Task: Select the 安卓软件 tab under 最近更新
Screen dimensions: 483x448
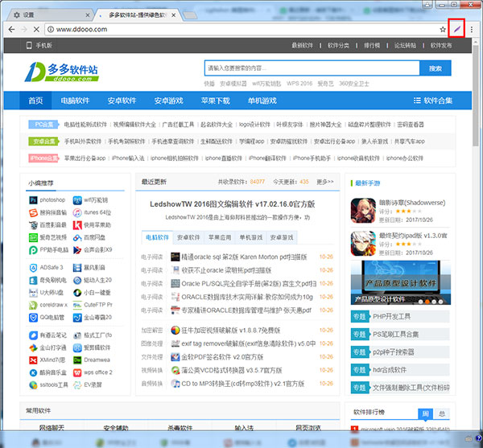Action: [x=188, y=237]
